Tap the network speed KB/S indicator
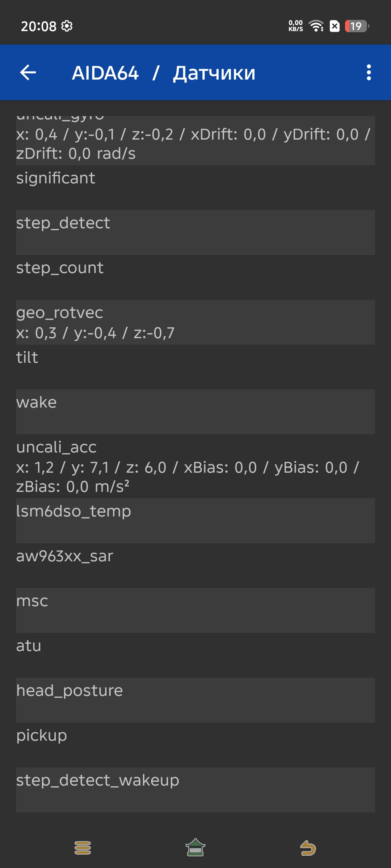 tap(295, 26)
